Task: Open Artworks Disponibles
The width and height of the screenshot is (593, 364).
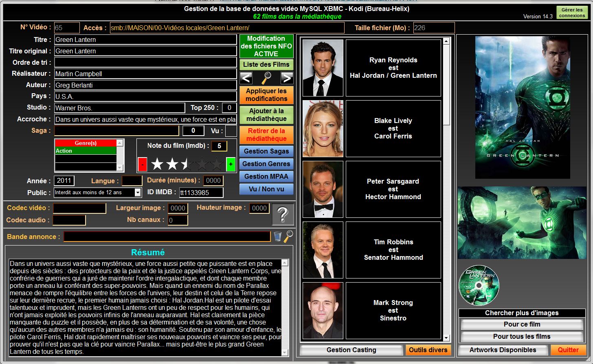Action: (x=503, y=350)
